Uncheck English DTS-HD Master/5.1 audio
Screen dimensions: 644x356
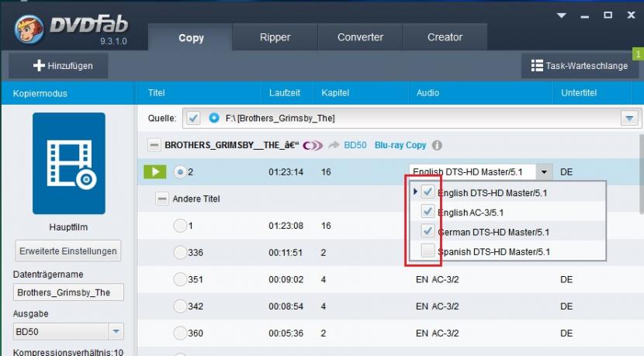click(x=428, y=192)
